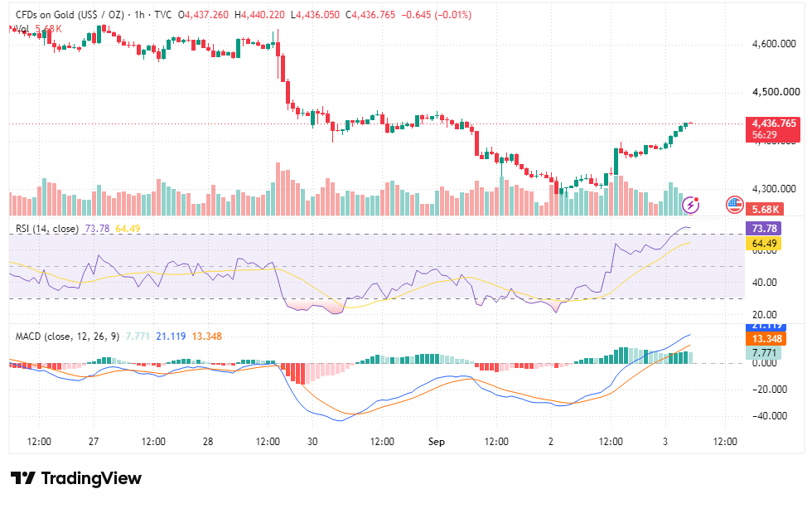Click the US flag economic event icon
Viewport: 812px width, 523px height.
734,205
